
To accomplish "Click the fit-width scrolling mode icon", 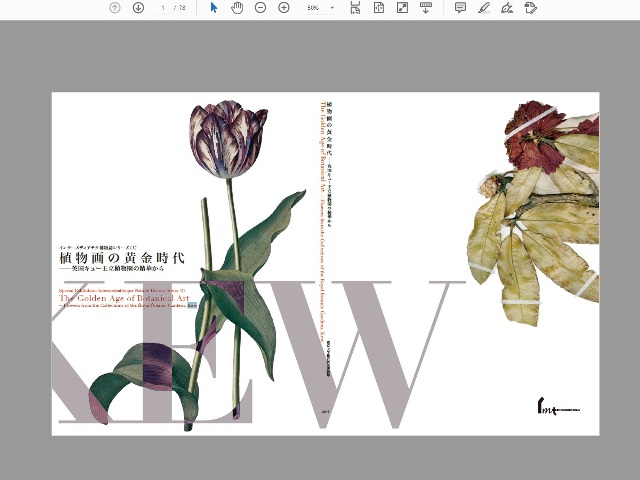I will 355,7.
